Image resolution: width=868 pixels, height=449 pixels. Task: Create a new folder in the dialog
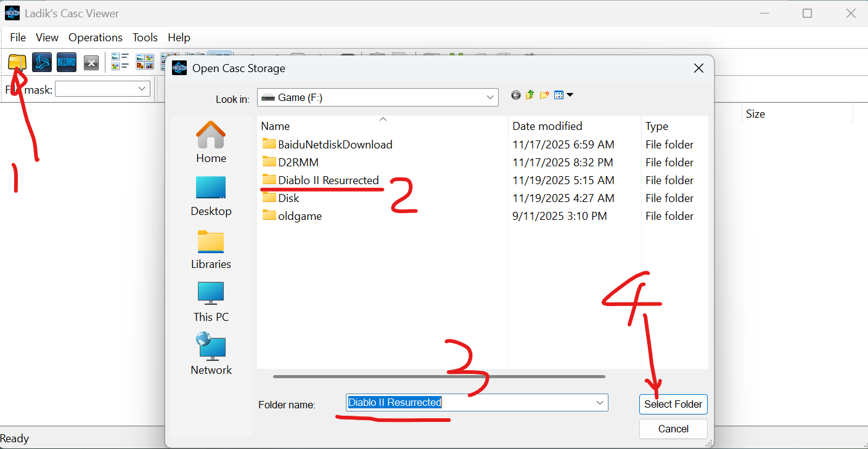(x=544, y=95)
